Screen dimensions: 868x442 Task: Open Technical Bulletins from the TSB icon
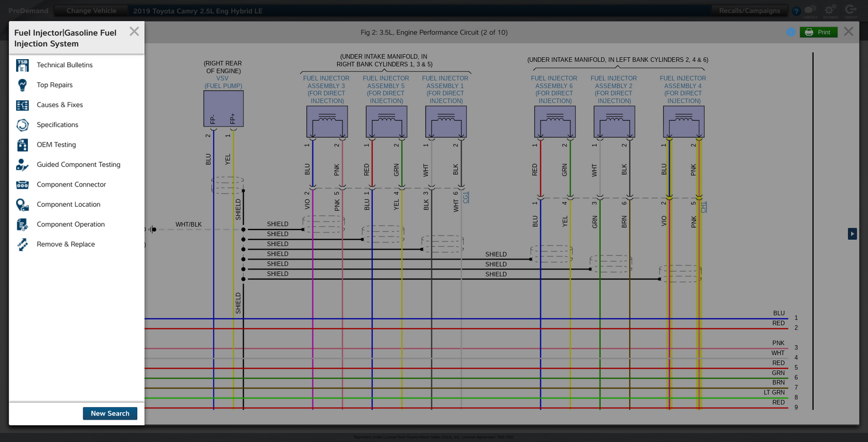click(x=23, y=65)
